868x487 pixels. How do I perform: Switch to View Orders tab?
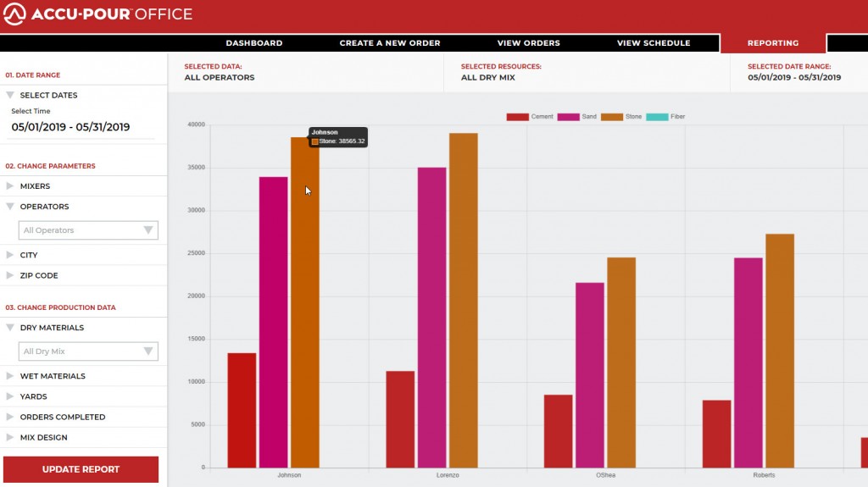pos(529,43)
